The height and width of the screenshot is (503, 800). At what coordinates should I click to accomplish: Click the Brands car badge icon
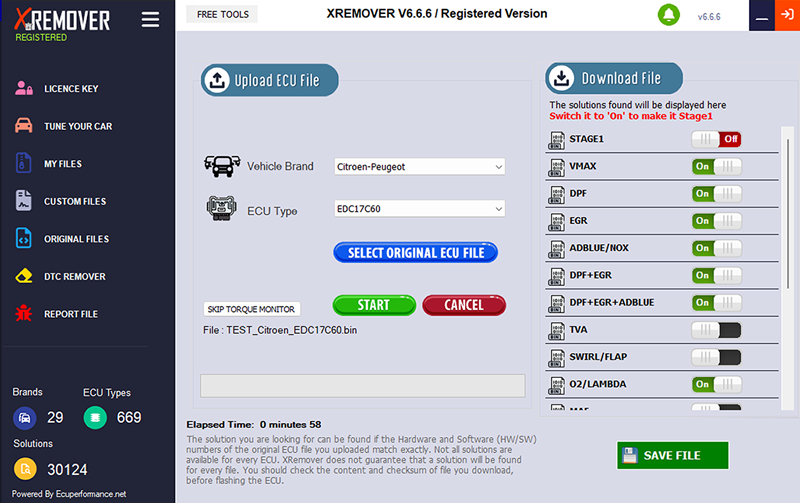coord(24,418)
